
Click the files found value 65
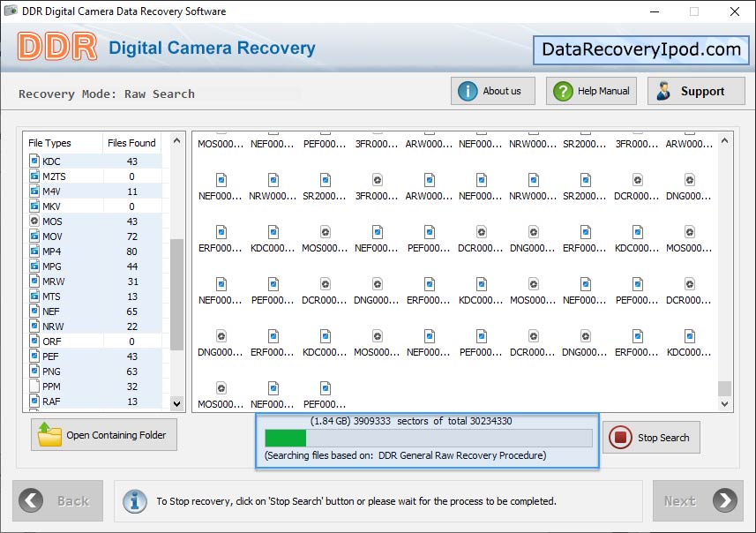click(x=132, y=312)
